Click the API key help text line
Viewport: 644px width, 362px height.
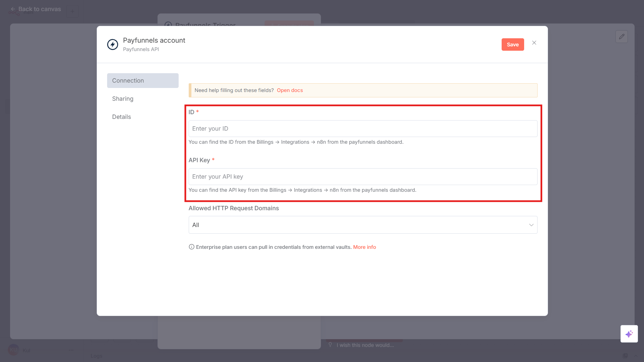[302, 190]
